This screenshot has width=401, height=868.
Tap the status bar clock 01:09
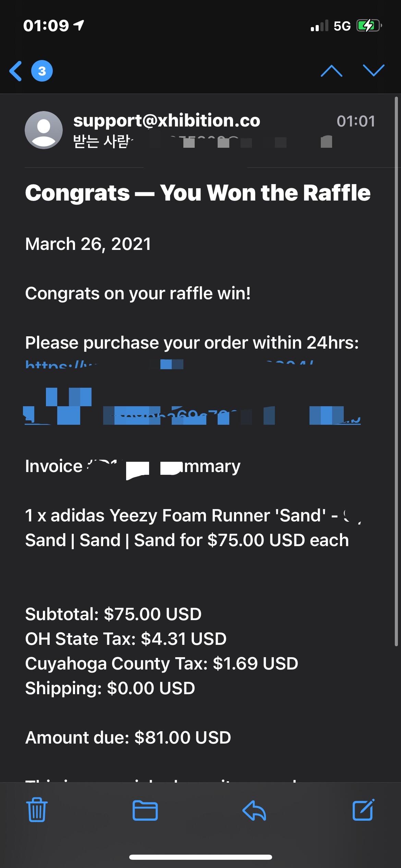click(x=46, y=26)
